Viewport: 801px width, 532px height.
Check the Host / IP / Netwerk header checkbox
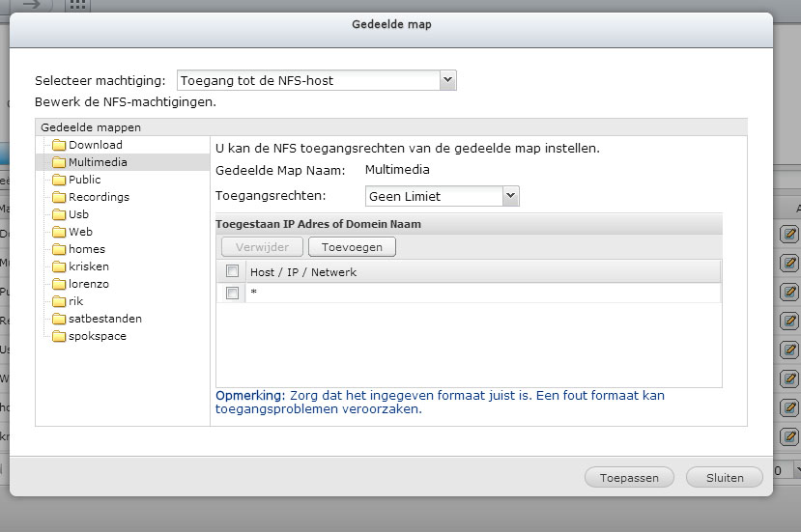(x=233, y=271)
